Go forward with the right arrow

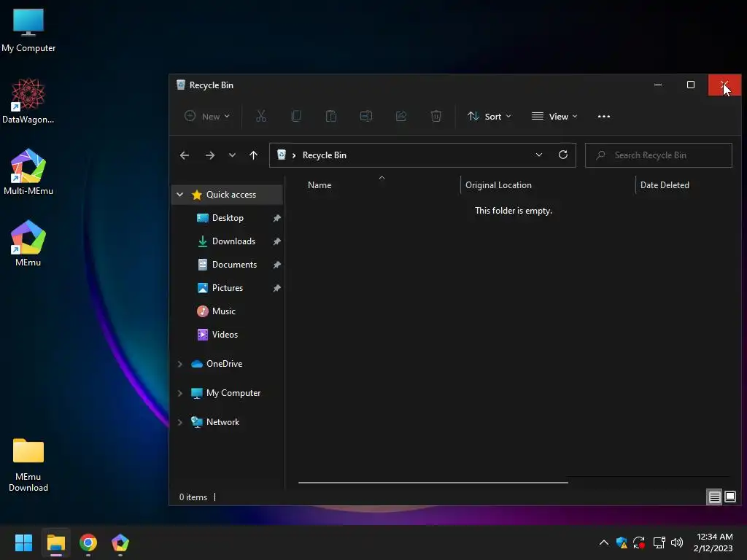coord(209,155)
